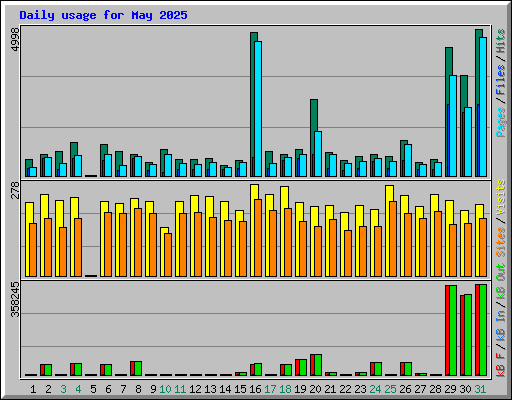The image size is (512, 400).
Task: Click the 'Out' legend label
Action: (501, 272)
